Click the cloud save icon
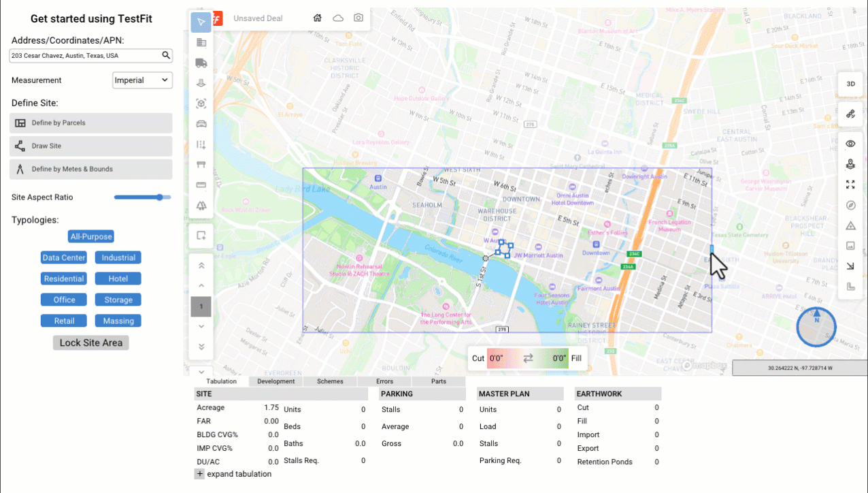This screenshot has width=868, height=493. pos(338,18)
